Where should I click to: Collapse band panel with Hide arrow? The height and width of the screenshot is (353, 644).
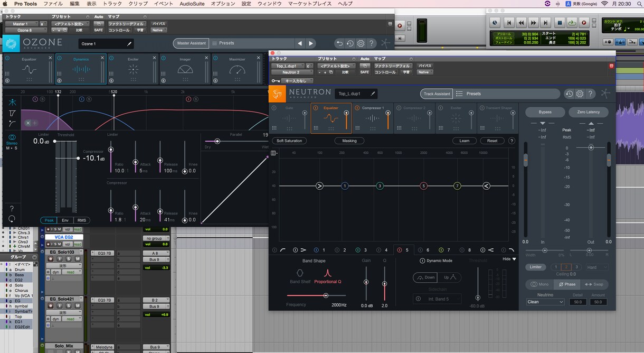pyautogui.click(x=509, y=259)
